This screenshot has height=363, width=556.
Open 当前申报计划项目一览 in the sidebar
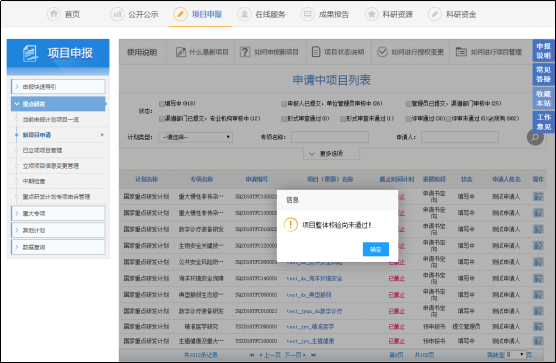click(x=51, y=119)
